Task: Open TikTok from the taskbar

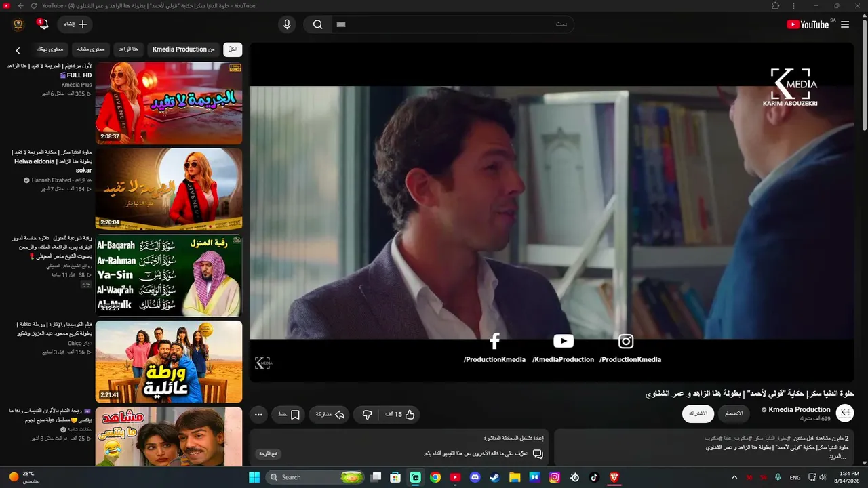Action: (594, 477)
